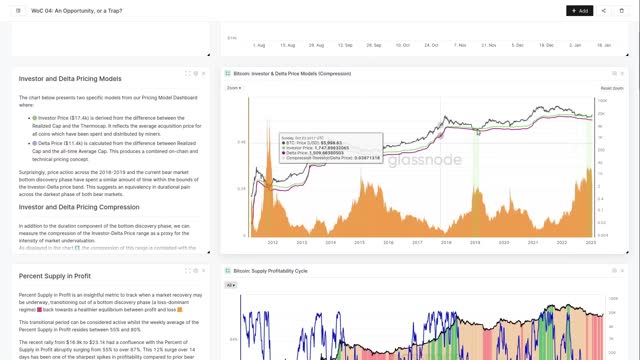Click resize handle of the top chart panel

tap(627, 54)
